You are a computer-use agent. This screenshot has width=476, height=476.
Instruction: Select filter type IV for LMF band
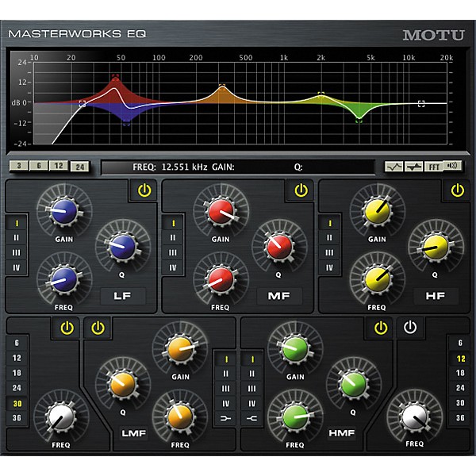click(x=226, y=404)
